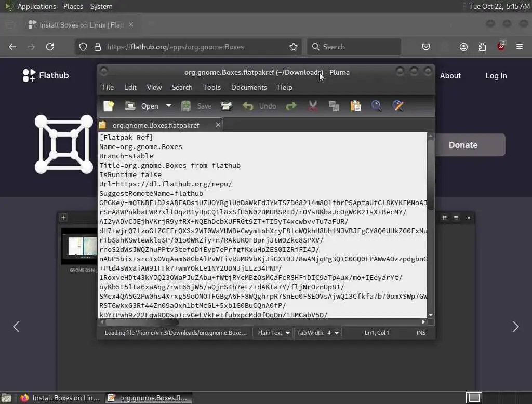Image resolution: width=532 pixels, height=404 pixels.
Task: Click the About link on Flathub
Action: point(450,76)
